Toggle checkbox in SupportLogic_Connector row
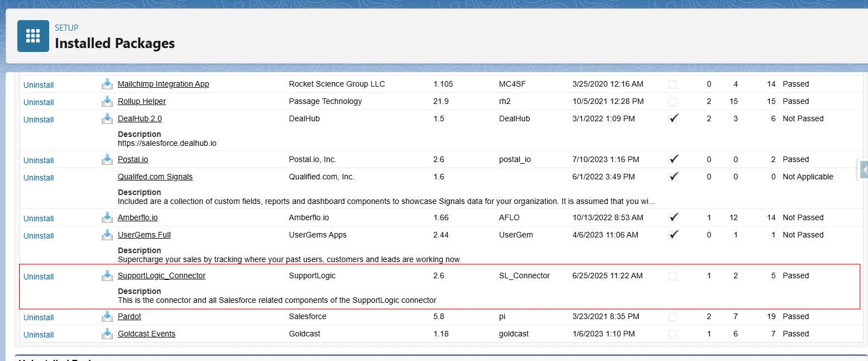The width and height of the screenshot is (868, 361). click(672, 276)
